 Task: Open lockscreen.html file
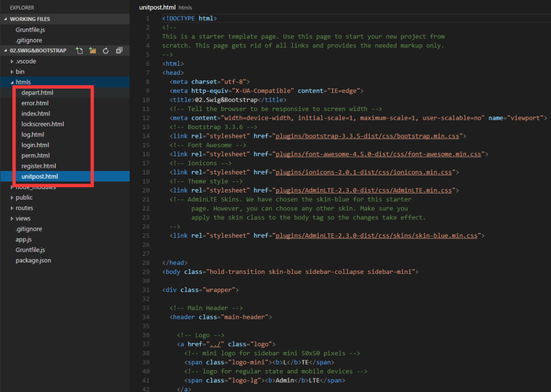pyautogui.click(x=43, y=124)
